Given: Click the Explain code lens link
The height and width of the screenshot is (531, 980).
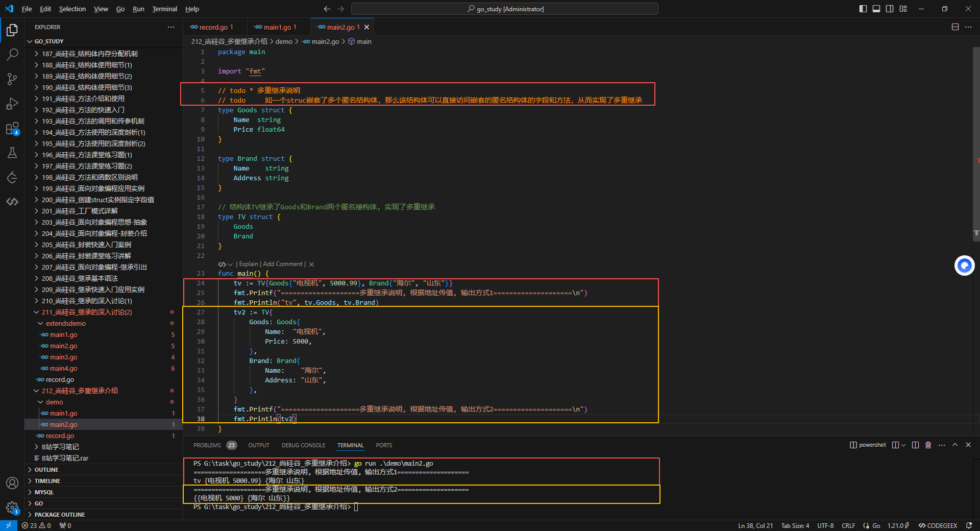Looking at the screenshot, I should coord(248,264).
